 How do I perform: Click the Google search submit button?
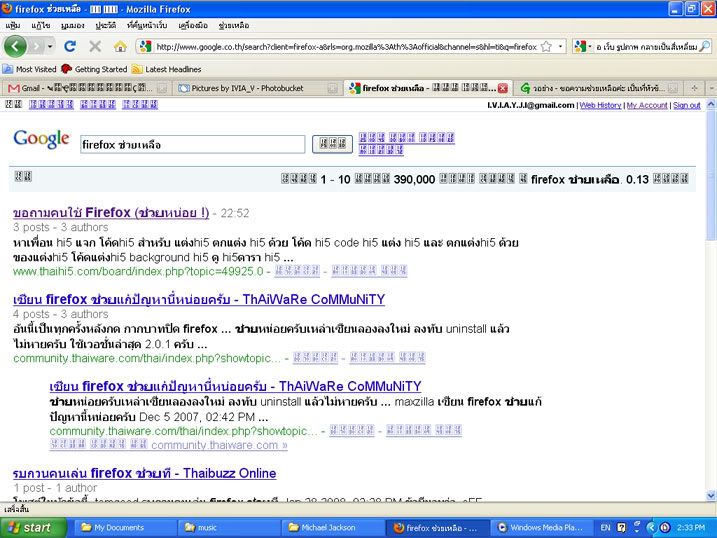(332, 144)
